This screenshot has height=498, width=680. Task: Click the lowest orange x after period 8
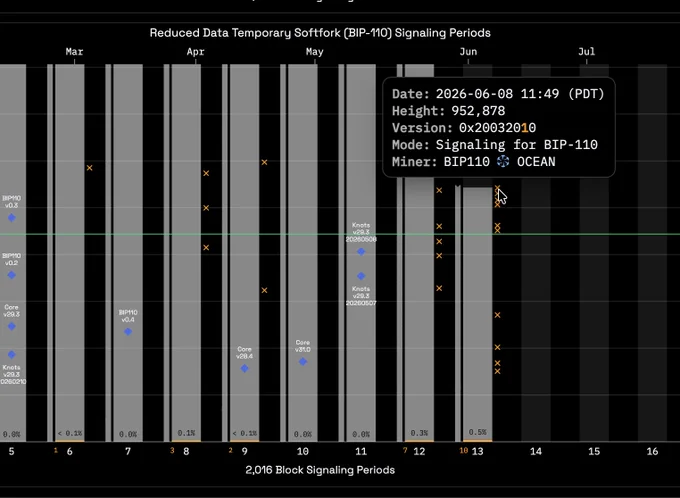[206, 248]
